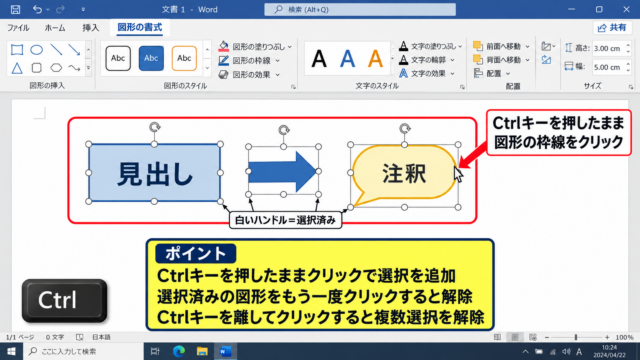
Task: Click the blue arrow shape
Action: point(282,171)
